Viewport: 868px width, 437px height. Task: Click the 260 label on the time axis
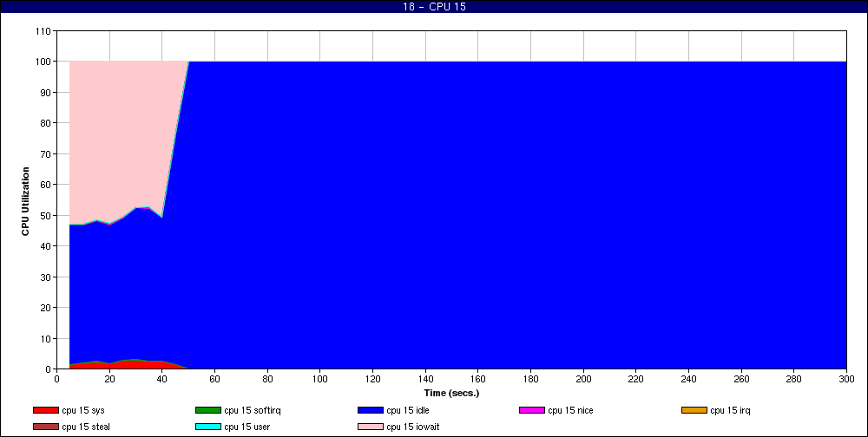(741, 379)
